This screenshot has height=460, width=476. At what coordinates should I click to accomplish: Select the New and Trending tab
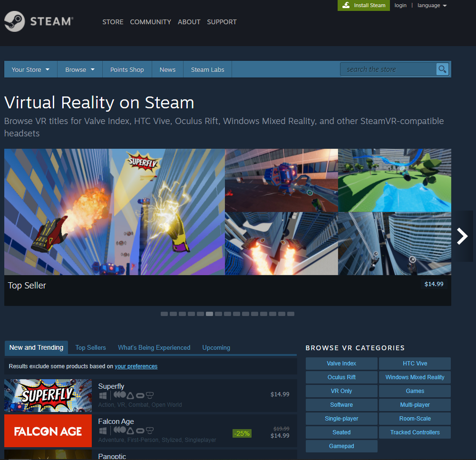(36, 347)
